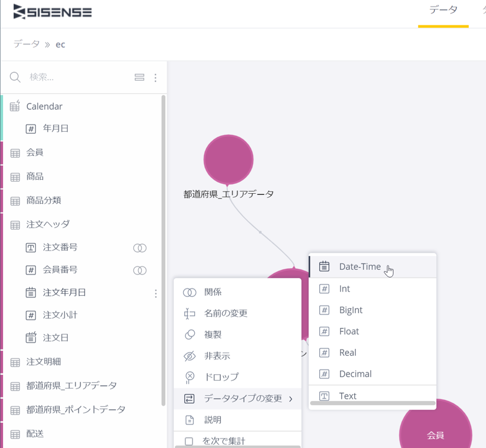Click the drop icon beside ドロップ
The width and height of the screenshot is (486, 448).
[x=190, y=378]
